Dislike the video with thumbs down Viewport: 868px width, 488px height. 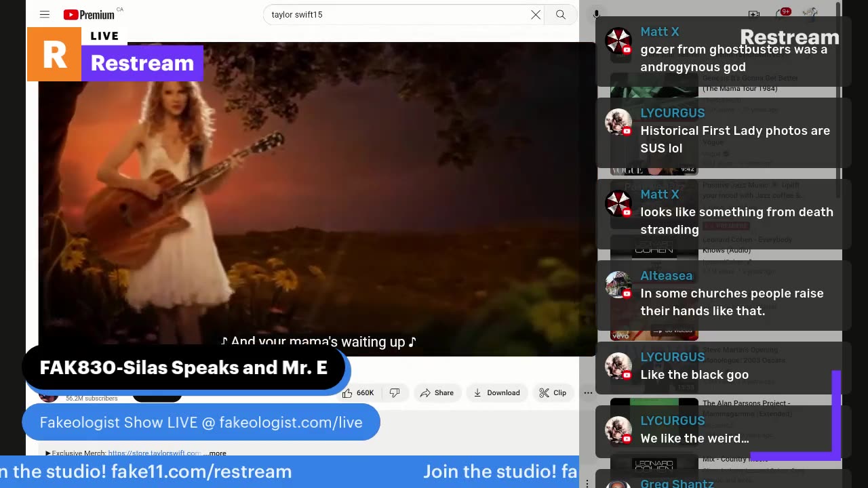click(395, 392)
